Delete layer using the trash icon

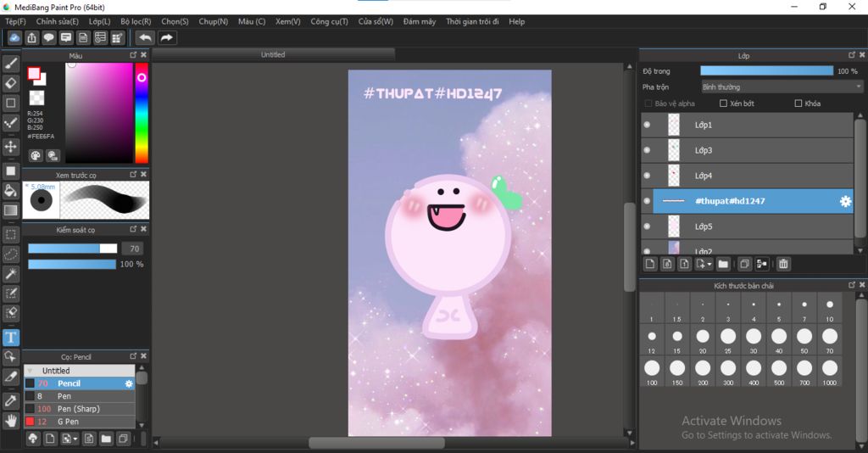click(x=783, y=264)
